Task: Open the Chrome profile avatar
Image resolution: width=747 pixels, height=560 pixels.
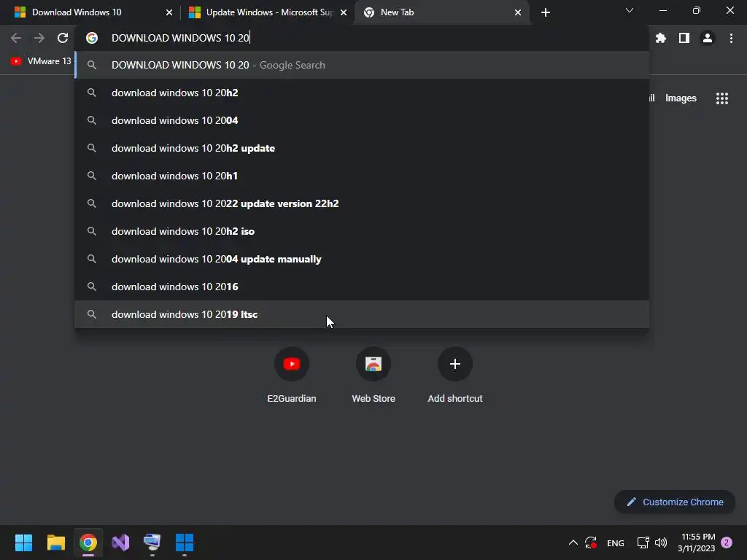Action: (x=708, y=38)
